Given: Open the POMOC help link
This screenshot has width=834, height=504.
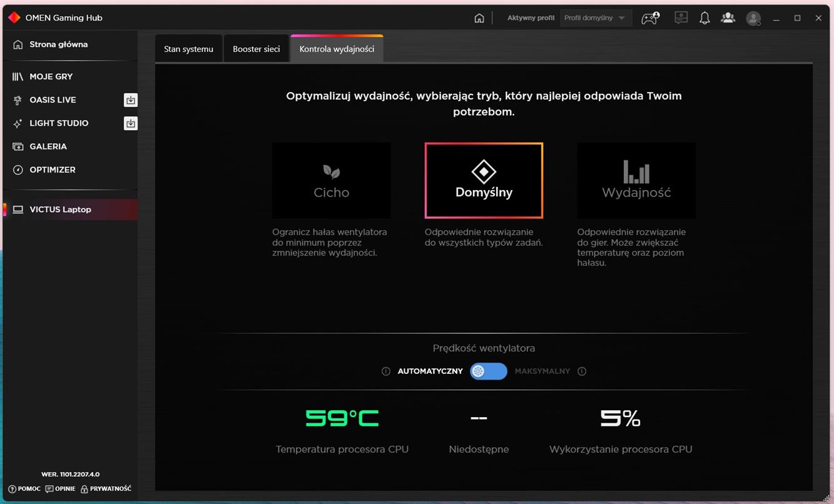Looking at the screenshot, I should coord(24,489).
